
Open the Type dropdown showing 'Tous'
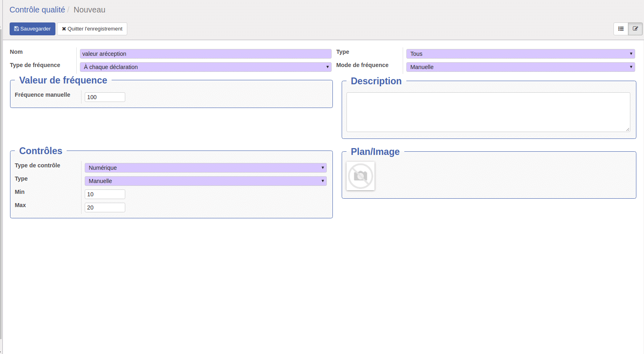[521, 54]
